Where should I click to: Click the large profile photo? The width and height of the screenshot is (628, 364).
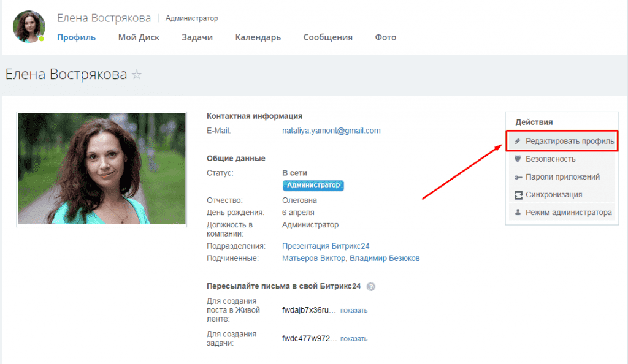pos(102,169)
